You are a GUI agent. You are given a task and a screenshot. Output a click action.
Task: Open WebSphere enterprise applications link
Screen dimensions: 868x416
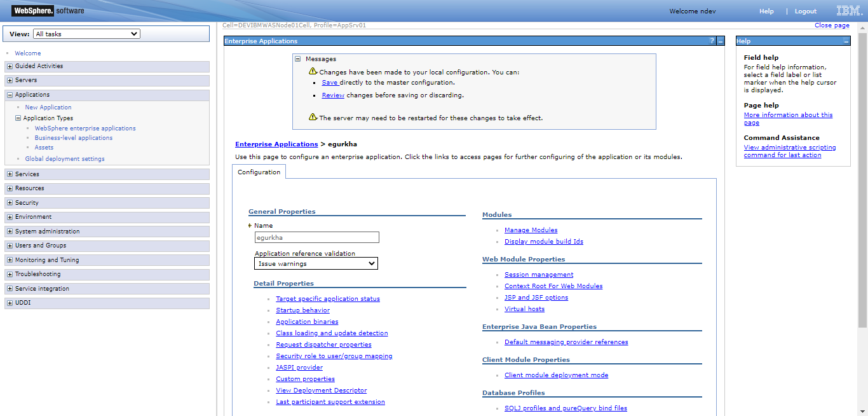[85, 128]
